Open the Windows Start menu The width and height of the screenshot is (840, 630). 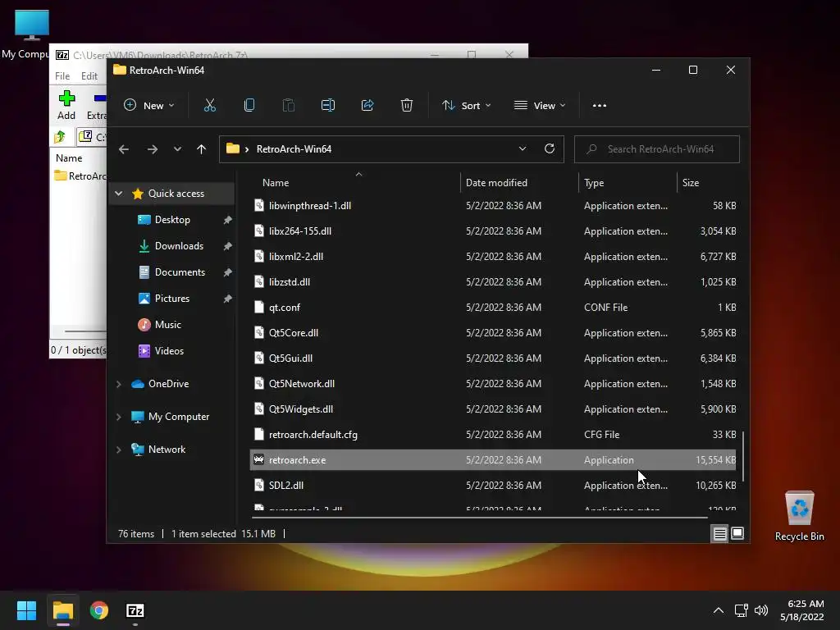point(26,610)
